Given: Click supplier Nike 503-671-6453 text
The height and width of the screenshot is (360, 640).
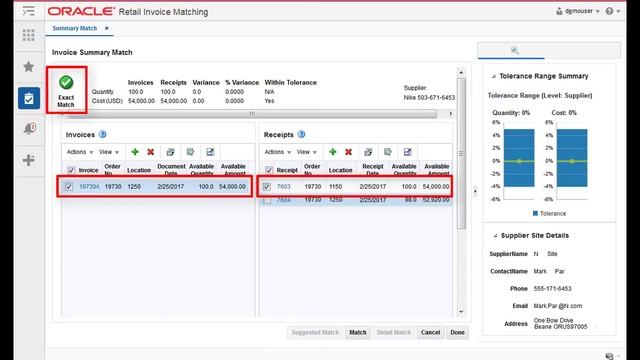Looking at the screenshot, I should (x=429, y=98).
